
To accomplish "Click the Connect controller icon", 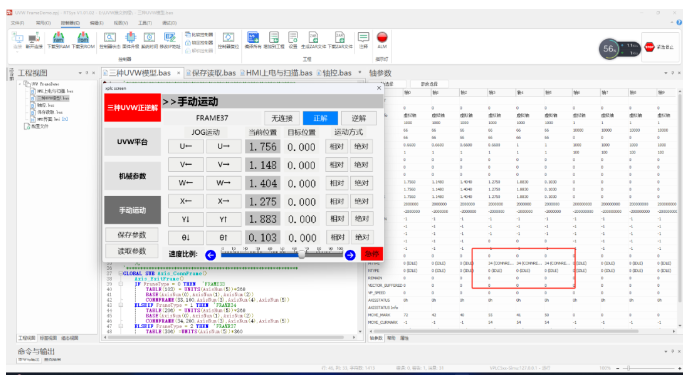I will pos(18,38).
